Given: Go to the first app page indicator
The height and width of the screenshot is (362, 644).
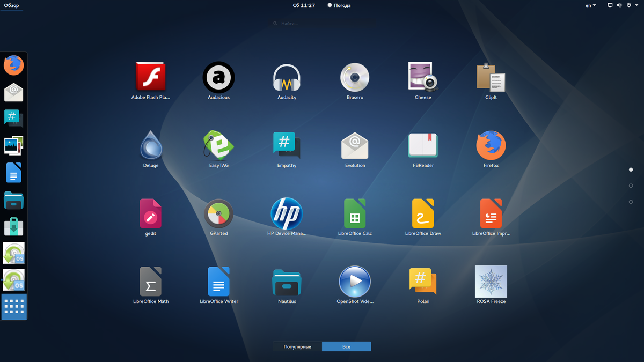Looking at the screenshot, I should click(631, 169).
